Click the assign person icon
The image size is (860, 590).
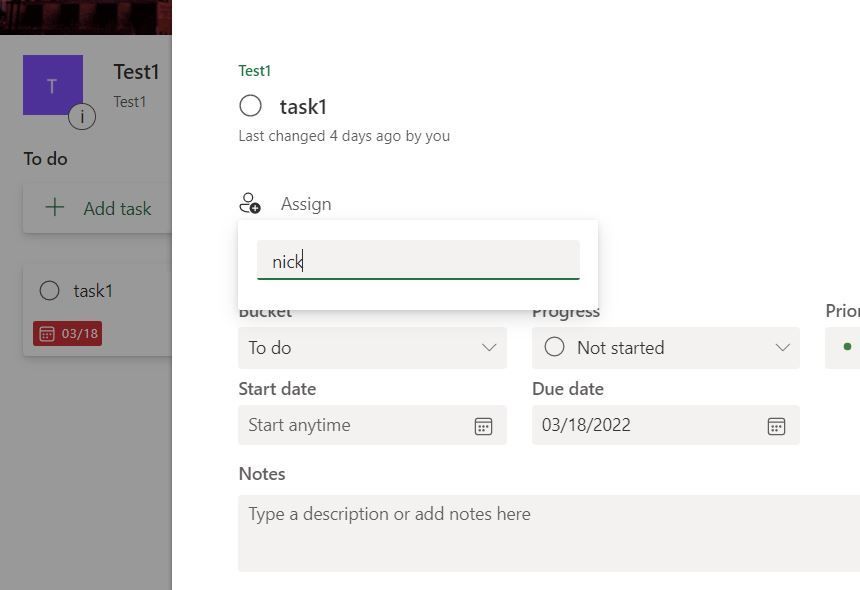tap(250, 203)
